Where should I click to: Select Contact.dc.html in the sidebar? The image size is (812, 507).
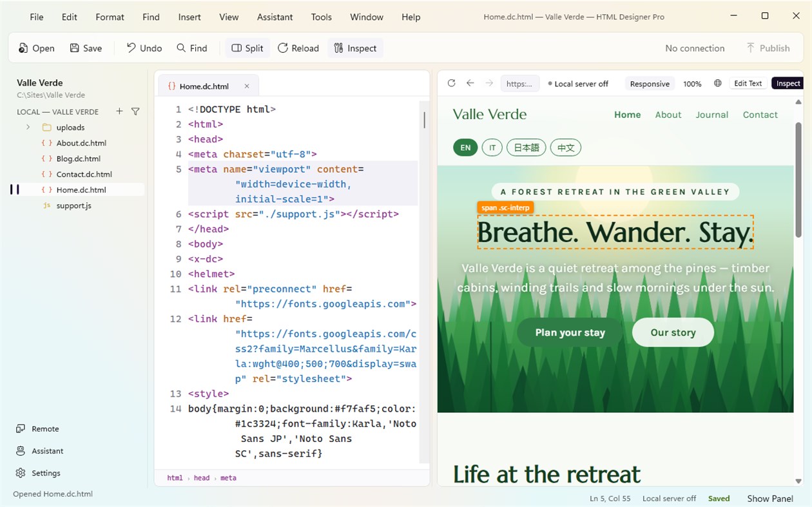point(84,174)
